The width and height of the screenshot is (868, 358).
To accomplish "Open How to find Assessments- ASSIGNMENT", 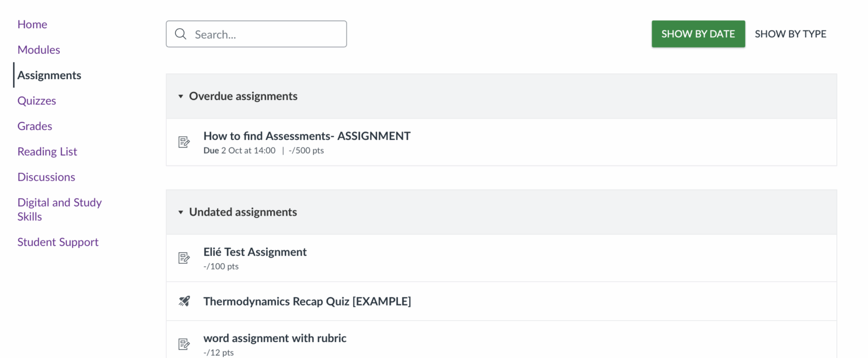I will (307, 136).
